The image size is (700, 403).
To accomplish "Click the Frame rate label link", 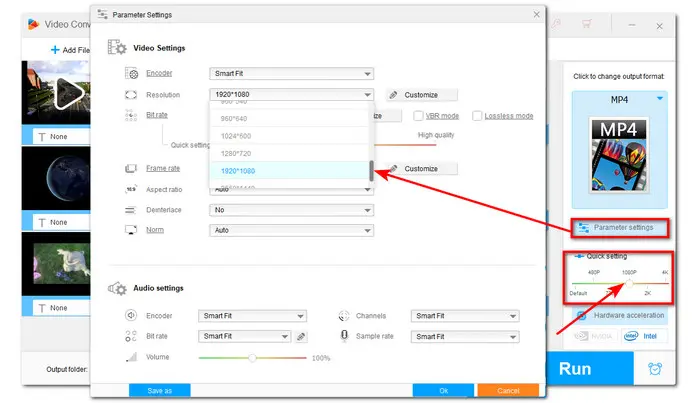I will click(163, 168).
